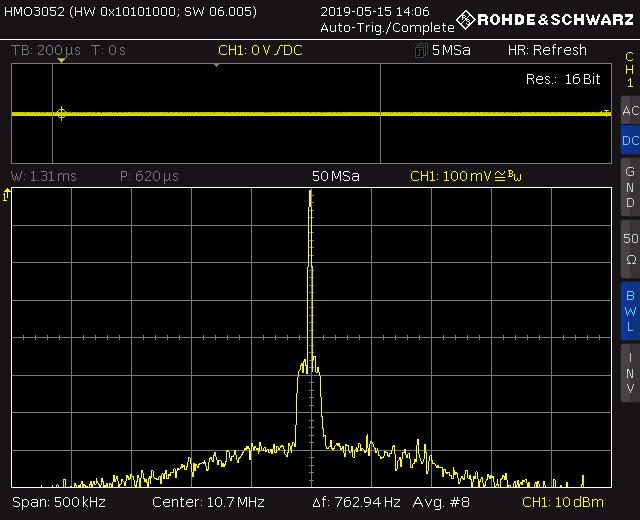Click the trigger position marker above time window
This screenshot has width=640, height=520.
[x=61, y=62]
